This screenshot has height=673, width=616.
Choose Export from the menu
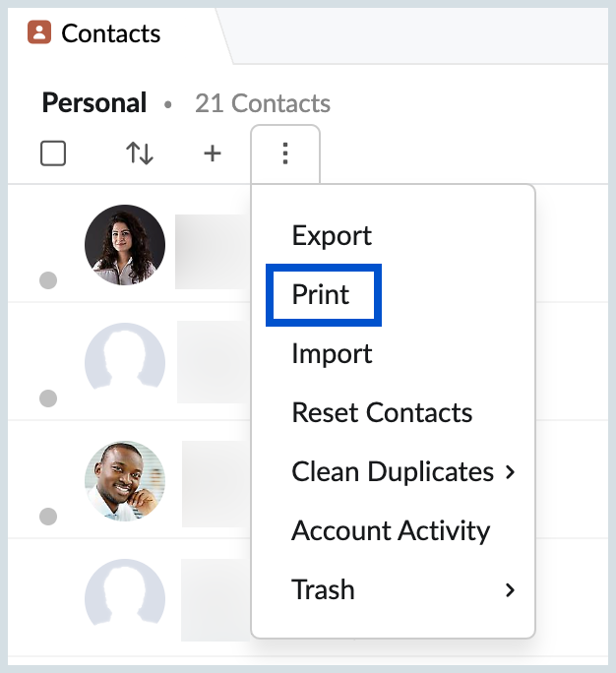pyautogui.click(x=332, y=235)
